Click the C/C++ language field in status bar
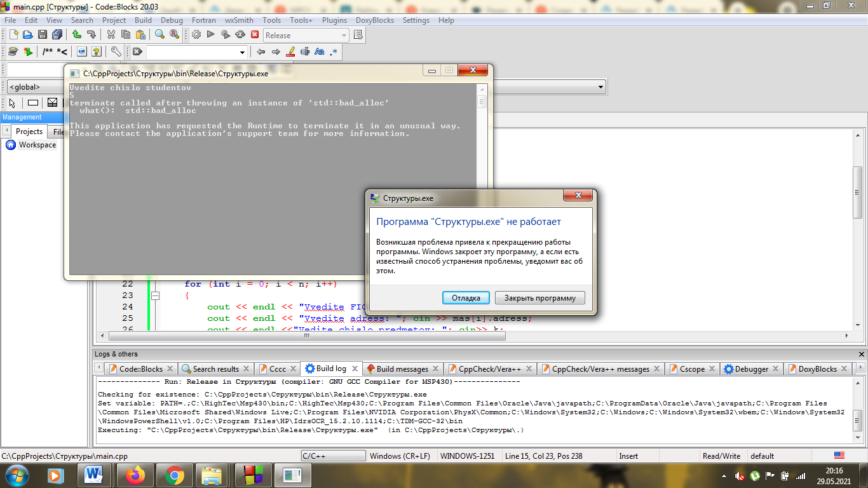 click(x=333, y=456)
